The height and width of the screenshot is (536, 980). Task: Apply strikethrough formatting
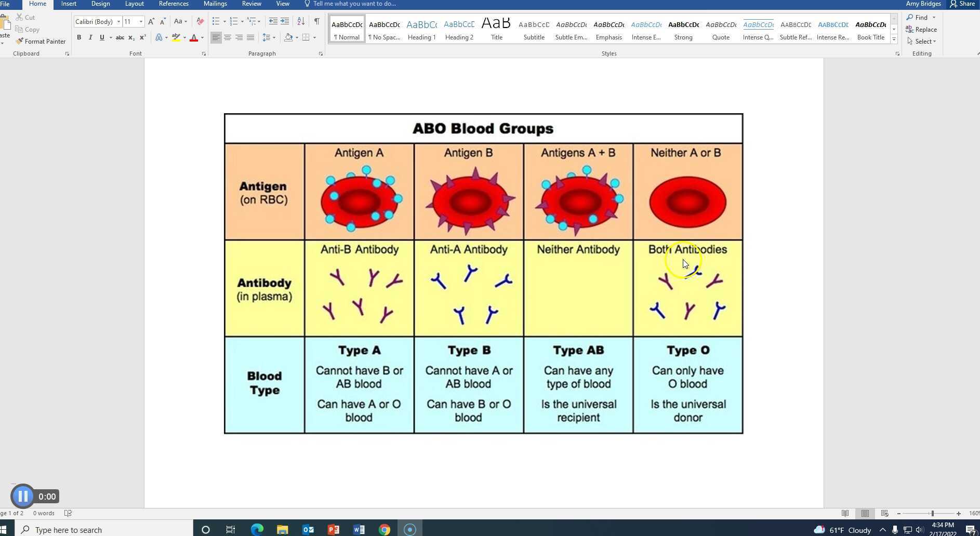click(120, 37)
